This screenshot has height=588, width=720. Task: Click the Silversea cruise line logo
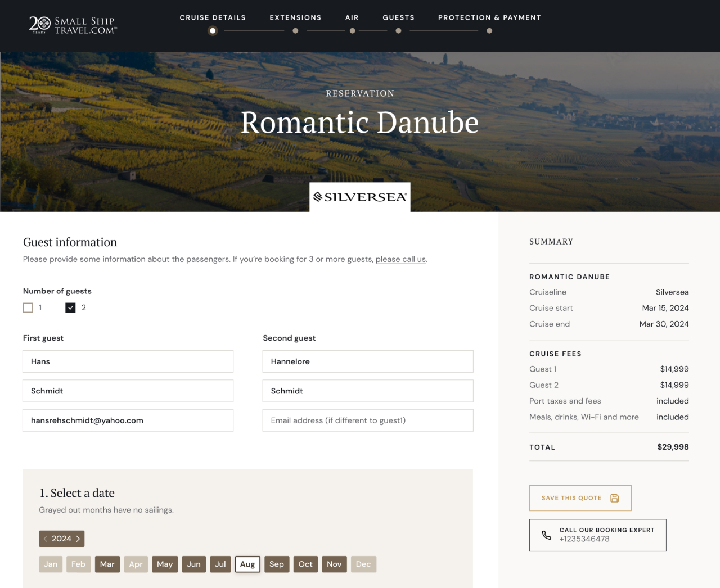click(359, 197)
